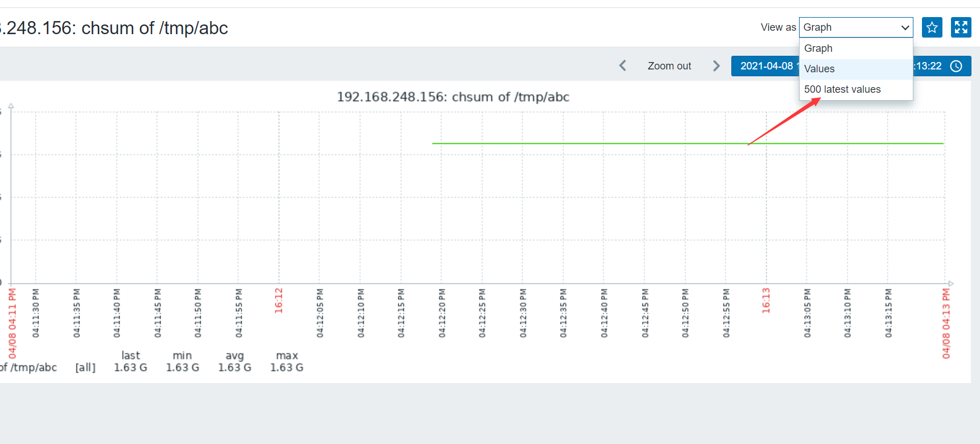This screenshot has width=980, height=444.
Task: Click the 16:12 red time label
Action: [279, 301]
